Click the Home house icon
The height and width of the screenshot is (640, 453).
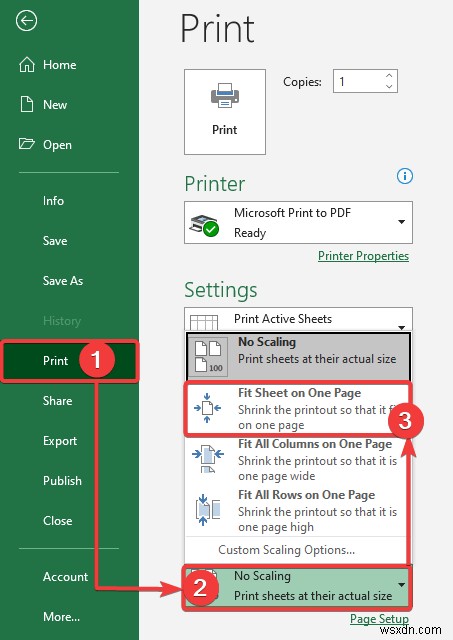coord(27,64)
